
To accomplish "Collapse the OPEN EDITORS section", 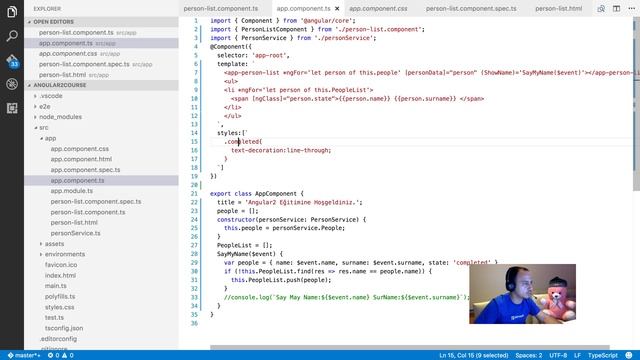I will pos(101,22).
